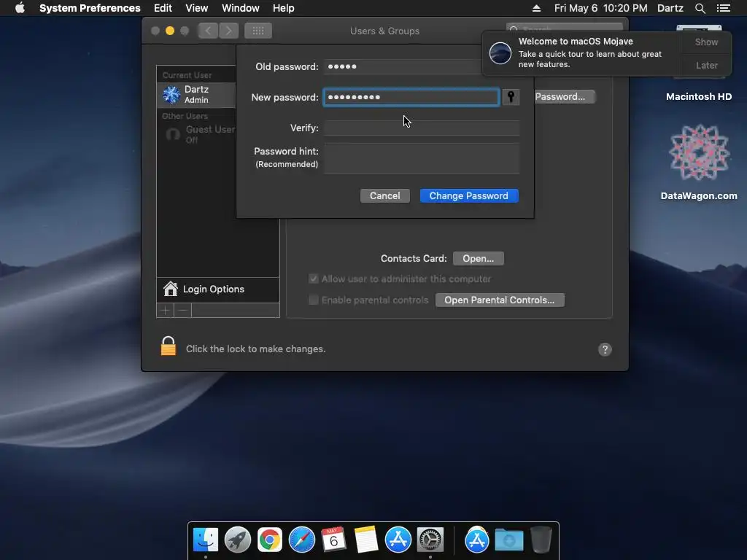Go forward with the toolbar arrow

click(228, 31)
